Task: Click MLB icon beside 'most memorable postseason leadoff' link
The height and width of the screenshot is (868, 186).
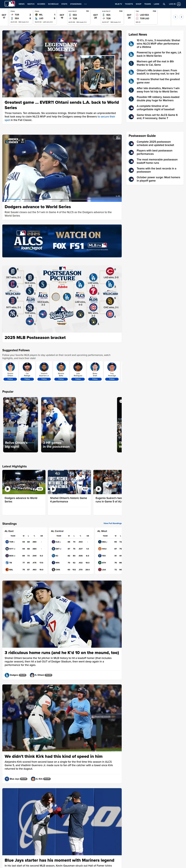Action: click(131, 161)
